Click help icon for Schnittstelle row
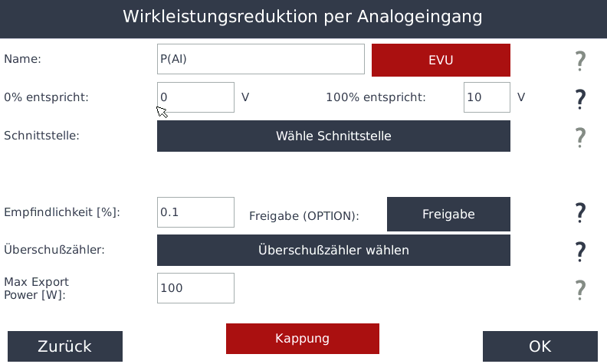The height and width of the screenshot is (364, 607). click(x=580, y=137)
